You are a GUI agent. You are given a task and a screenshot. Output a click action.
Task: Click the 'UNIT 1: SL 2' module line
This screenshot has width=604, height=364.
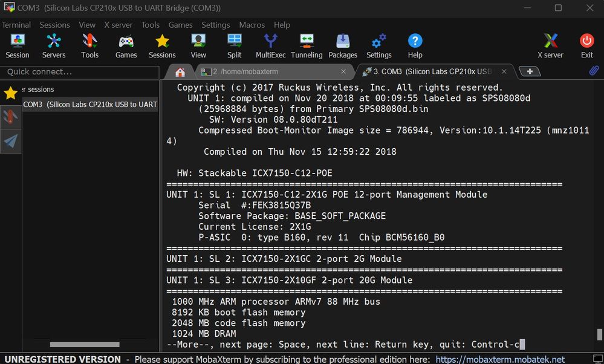284,259
